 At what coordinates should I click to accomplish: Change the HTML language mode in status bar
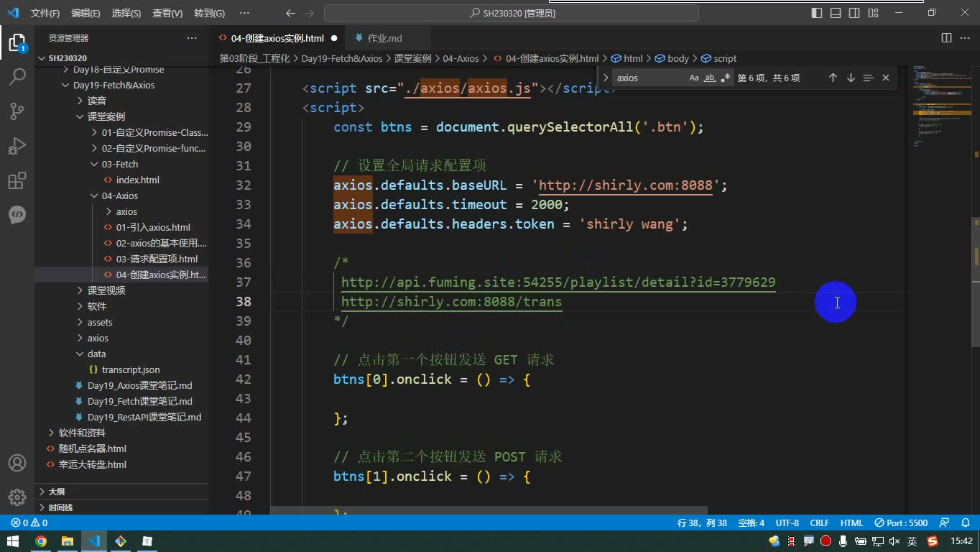[852, 523]
